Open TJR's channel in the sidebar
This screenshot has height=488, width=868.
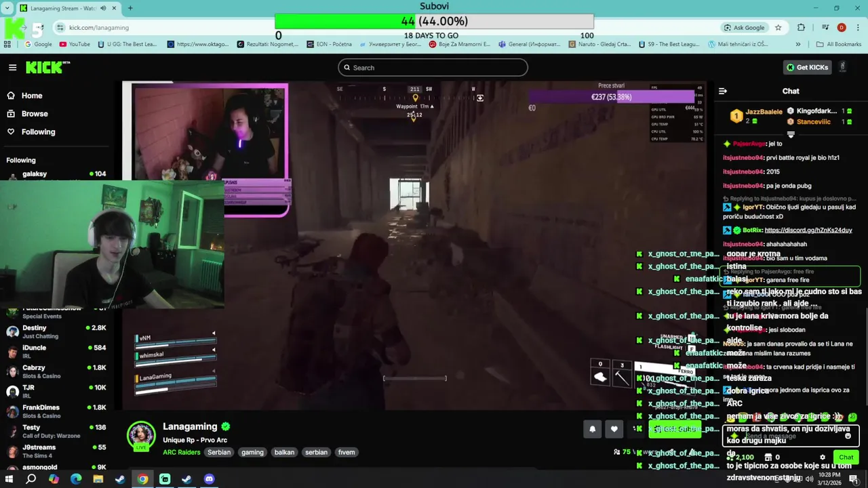pyautogui.click(x=56, y=391)
